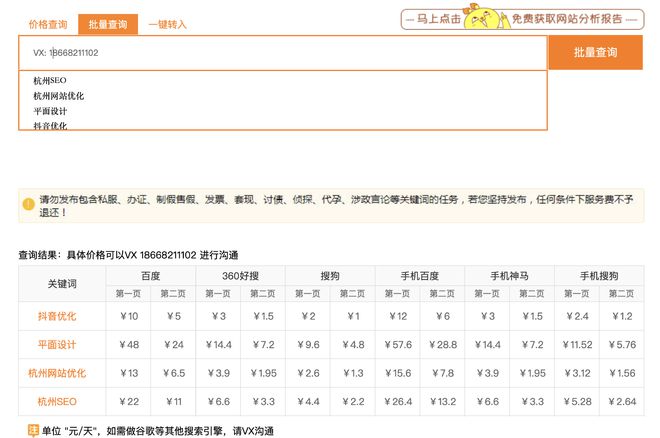Click the 查询结果 contact text line

[x=128, y=255]
